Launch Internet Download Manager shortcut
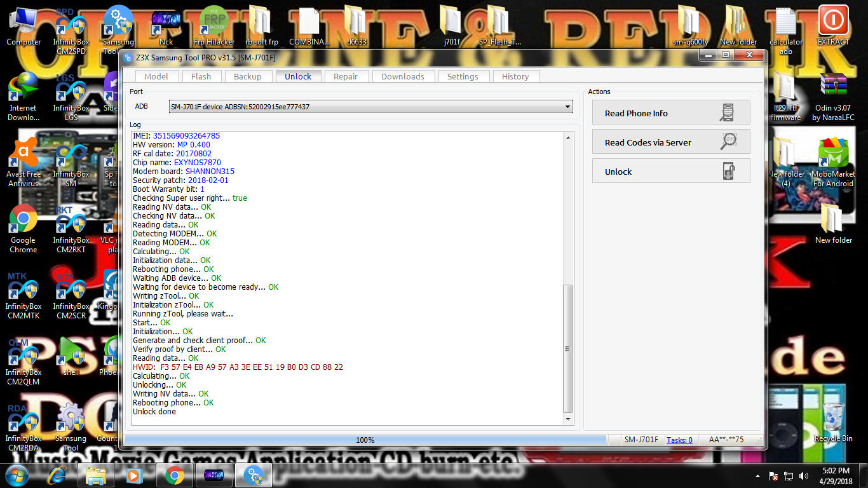Image resolution: width=868 pixels, height=488 pixels. coord(24,97)
